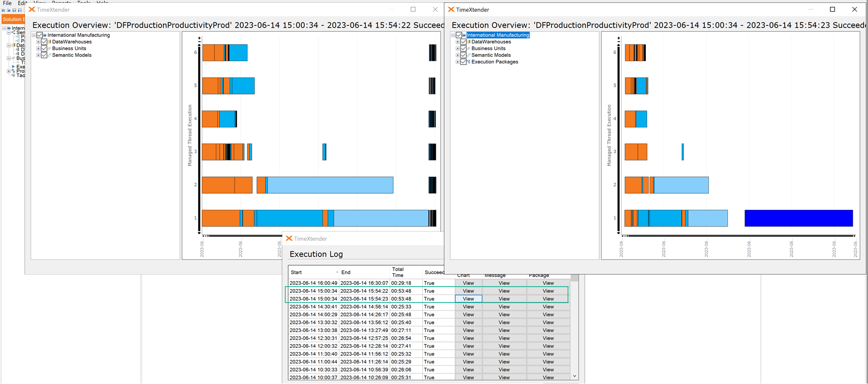868x384 pixels.
Task: Select highlighted International Manufacturing in right tree
Action: coord(498,35)
